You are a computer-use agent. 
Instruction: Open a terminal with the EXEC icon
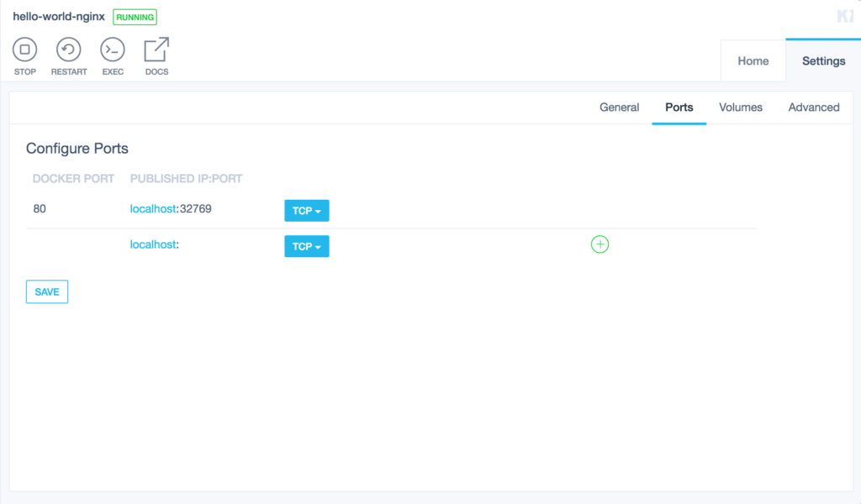coord(113,50)
